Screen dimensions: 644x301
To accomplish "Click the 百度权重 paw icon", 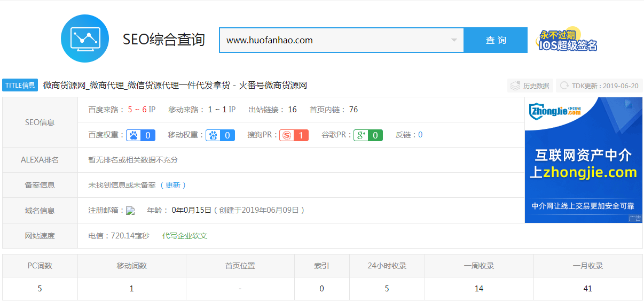I will tap(133, 135).
